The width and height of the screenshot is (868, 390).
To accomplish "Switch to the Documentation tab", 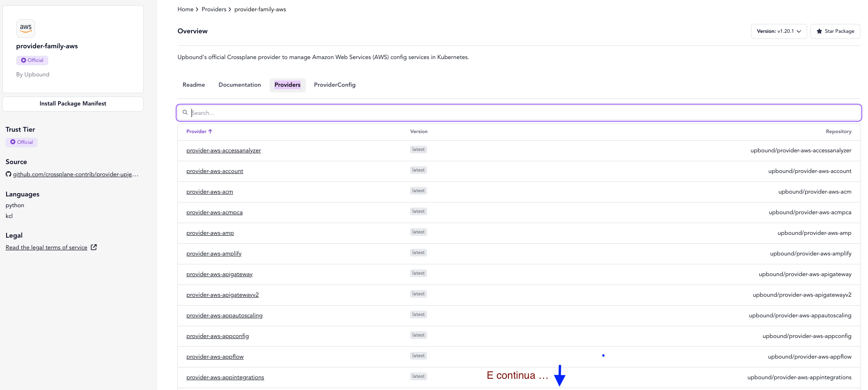I will [x=240, y=85].
